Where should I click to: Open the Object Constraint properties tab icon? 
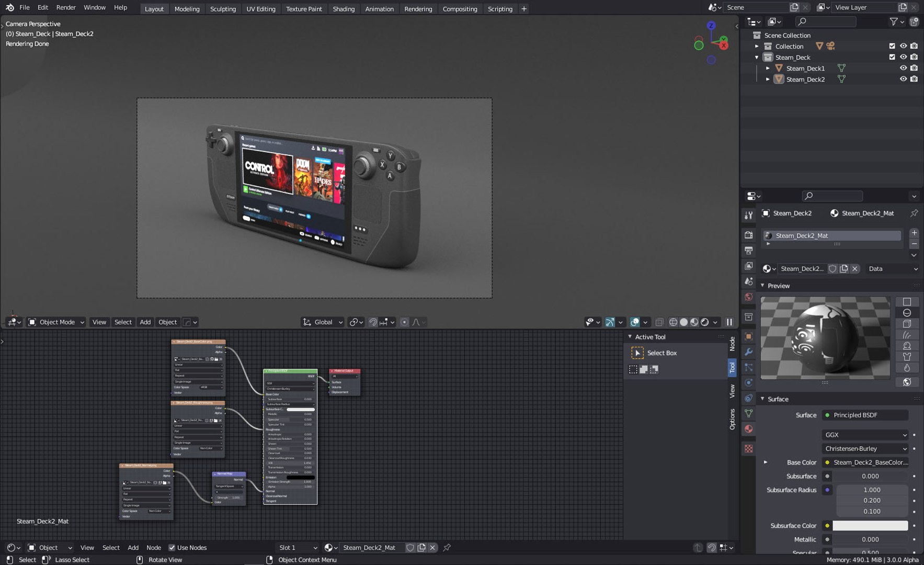(749, 398)
